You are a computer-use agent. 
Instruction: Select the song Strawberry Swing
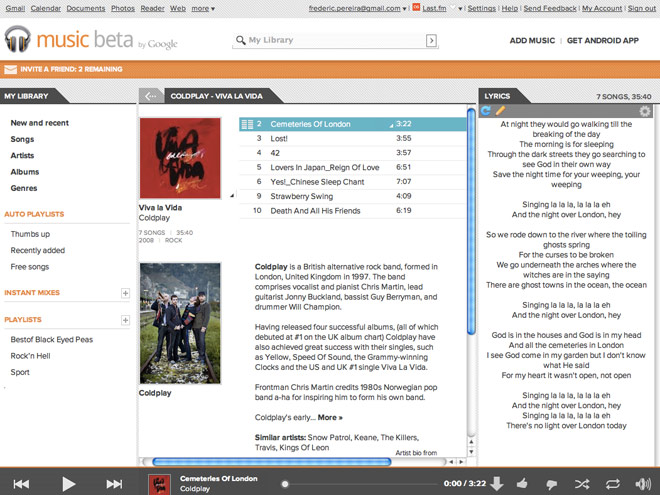353,196
